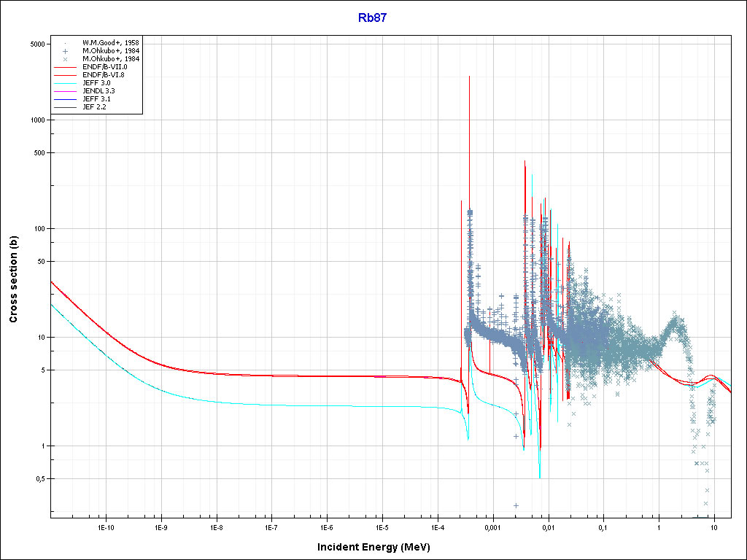Click the ENDF/B-VI.8 legend label
Viewport: 747px width, 560px height.
pyautogui.click(x=104, y=75)
